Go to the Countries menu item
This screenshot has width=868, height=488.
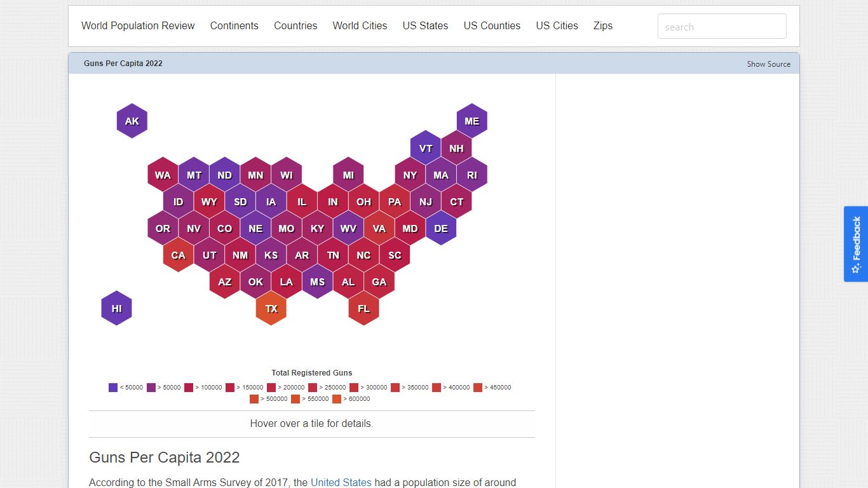tap(295, 26)
